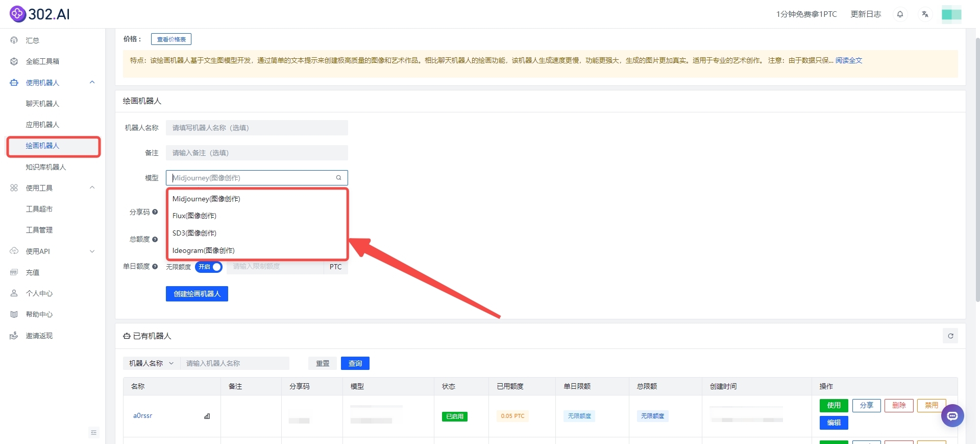Click the page vertical scrollbar
Viewport: 980px width, 444px height.
pos(977,169)
